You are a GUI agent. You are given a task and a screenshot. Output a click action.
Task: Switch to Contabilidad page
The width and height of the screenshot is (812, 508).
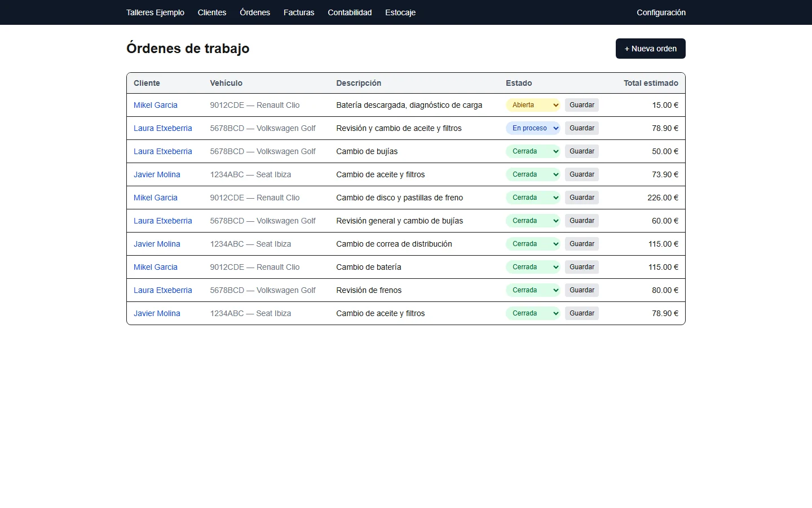pos(350,12)
